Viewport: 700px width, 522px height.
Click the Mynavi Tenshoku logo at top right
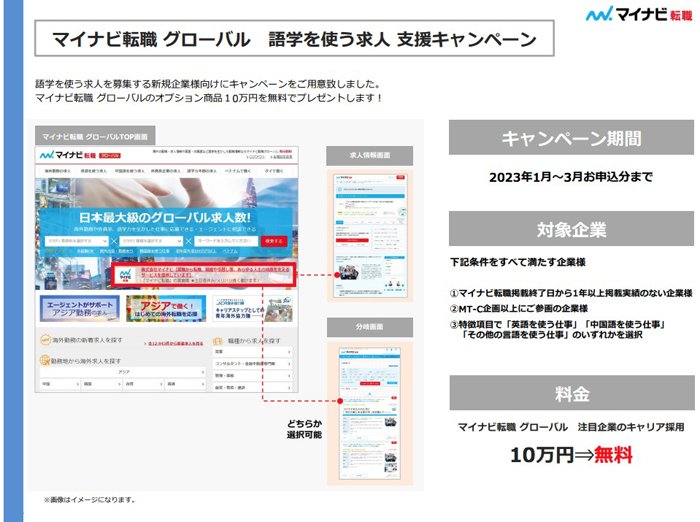click(639, 14)
